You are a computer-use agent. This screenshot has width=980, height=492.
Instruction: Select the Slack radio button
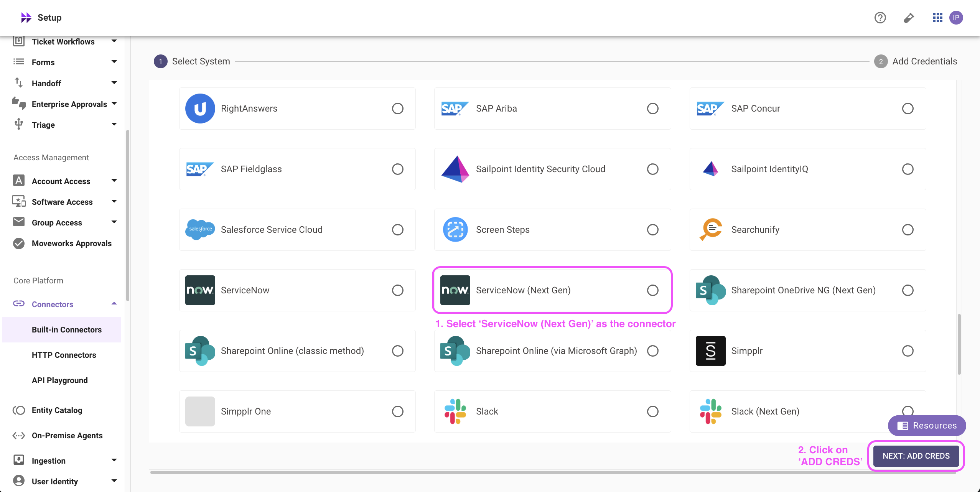(x=652, y=411)
